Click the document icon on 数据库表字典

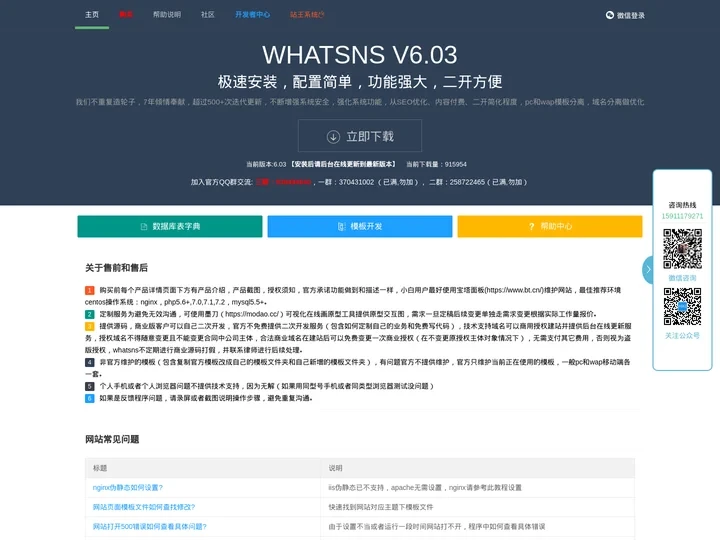pyautogui.click(x=144, y=226)
